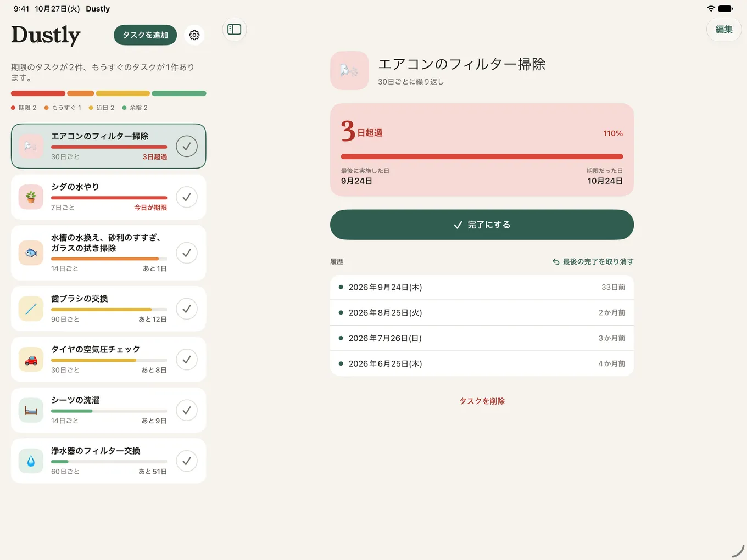Check off シーツの洗濯 task circle
This screenshot has width=747, height=560.
[x=187, y=411]
